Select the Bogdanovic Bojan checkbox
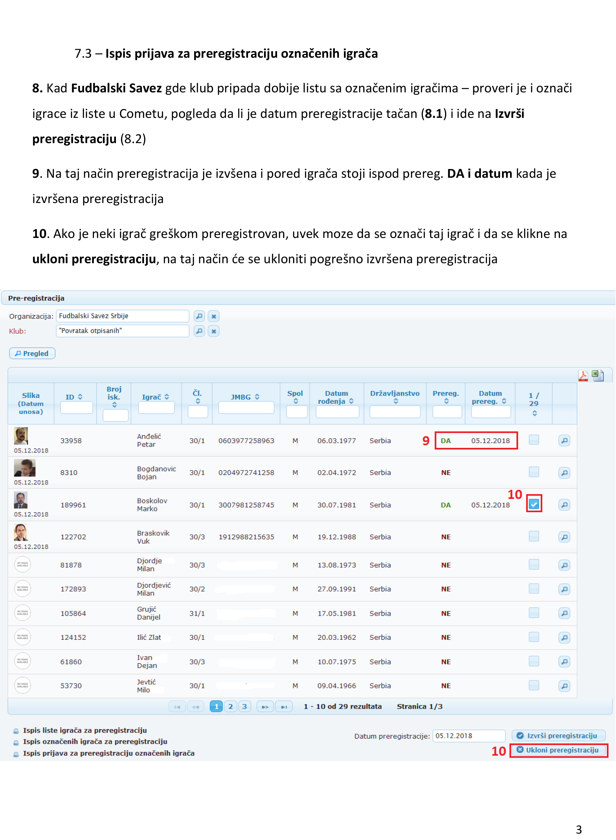Image resolution: width=616 pixels, height=840 pixels. coord(534,472)
